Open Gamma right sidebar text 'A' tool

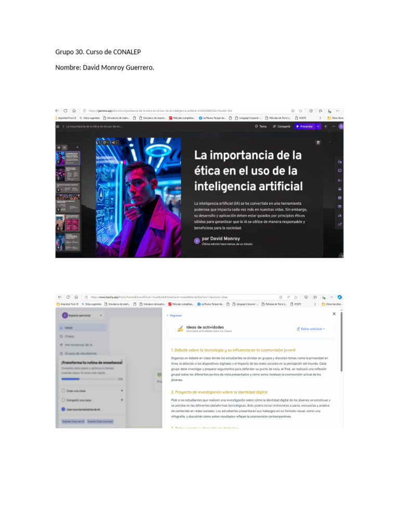pyautogui.click(x=340, y=180)
